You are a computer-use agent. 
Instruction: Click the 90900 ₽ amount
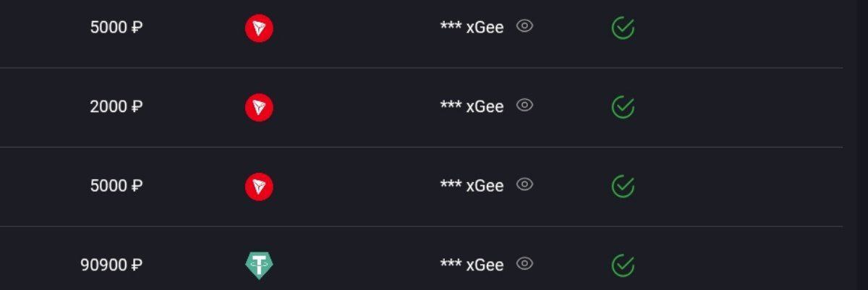pos(111,265)
